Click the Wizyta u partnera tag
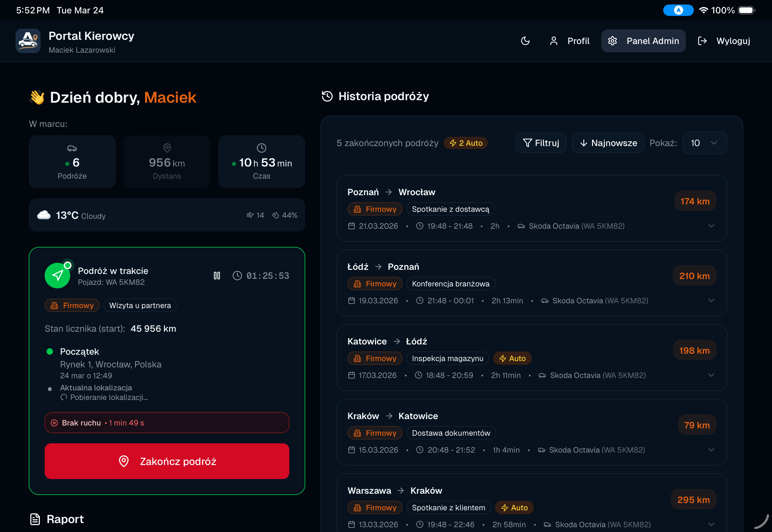The image size is (772, 532). click(x=140, y=305)
